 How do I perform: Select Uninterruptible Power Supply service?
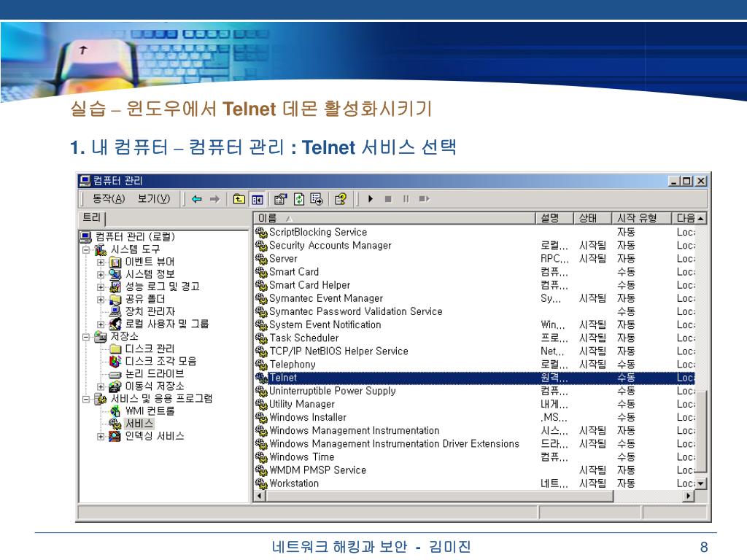coord(474,391)
